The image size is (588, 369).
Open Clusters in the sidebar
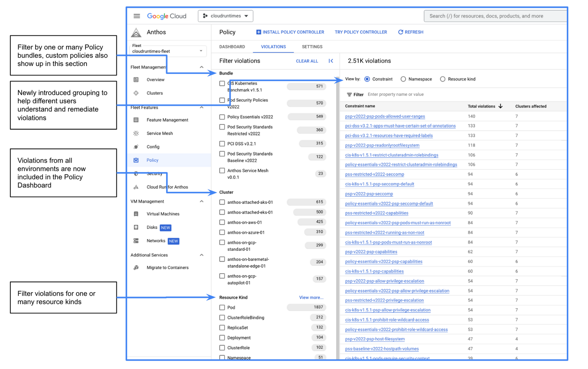pos(155,93)
